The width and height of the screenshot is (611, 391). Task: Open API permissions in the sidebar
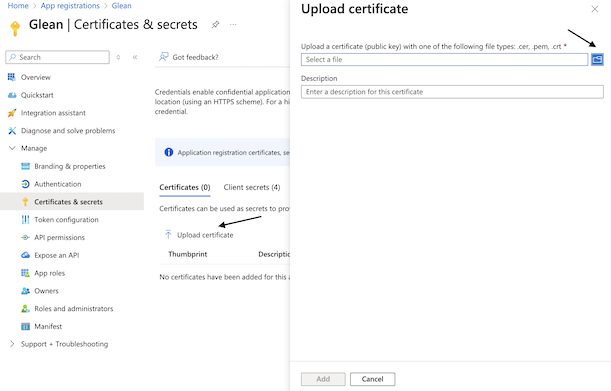(59, 237)
